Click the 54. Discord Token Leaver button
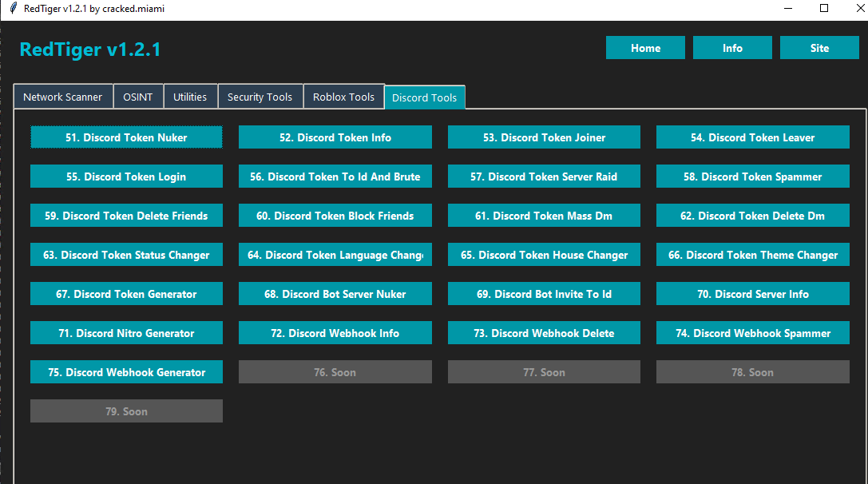The image size is (868, 484). click(x=753, y=137)
